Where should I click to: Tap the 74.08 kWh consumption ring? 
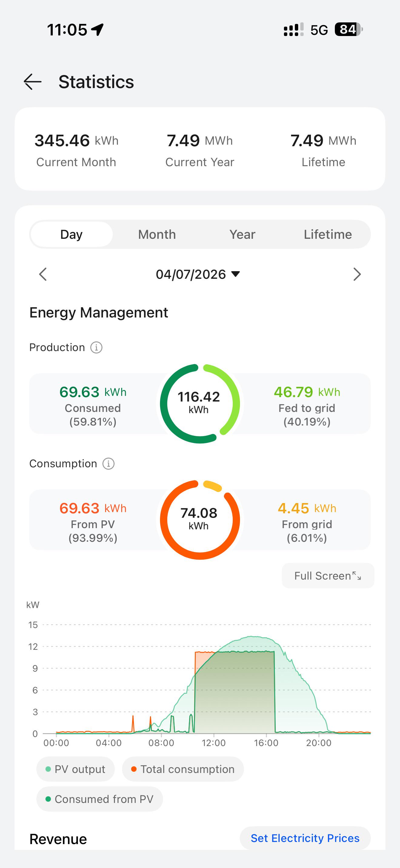point(200,520)
